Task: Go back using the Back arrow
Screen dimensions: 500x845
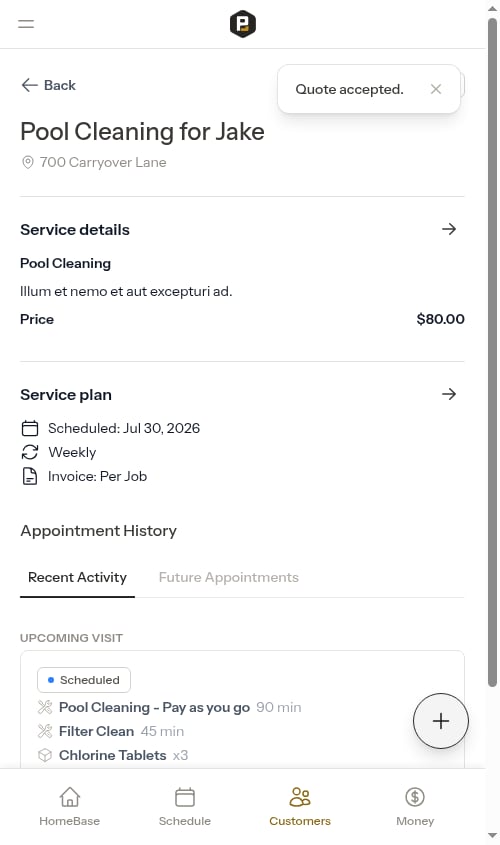Action: coord(48,85)
